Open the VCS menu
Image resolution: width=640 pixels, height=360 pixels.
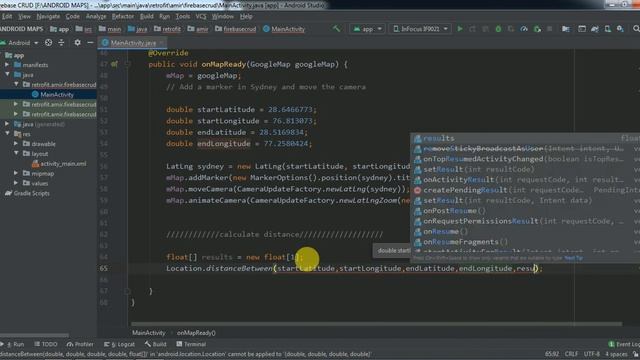(201, 16)
